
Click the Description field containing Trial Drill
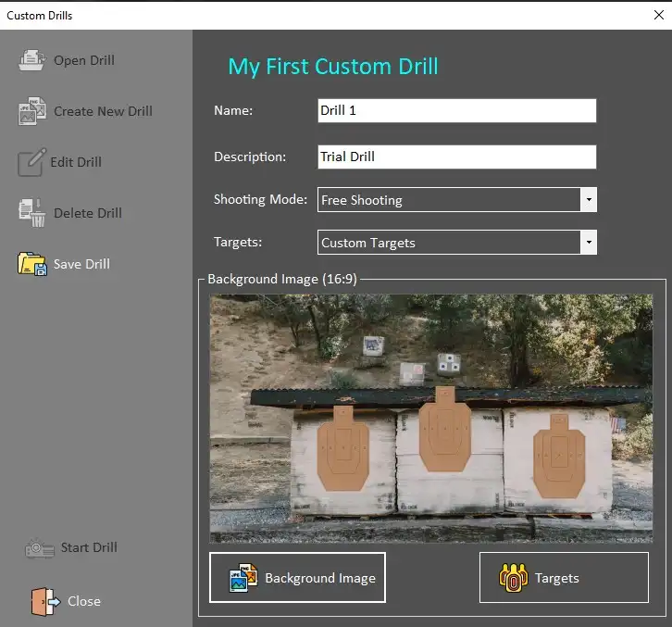(x=456, y=157)
